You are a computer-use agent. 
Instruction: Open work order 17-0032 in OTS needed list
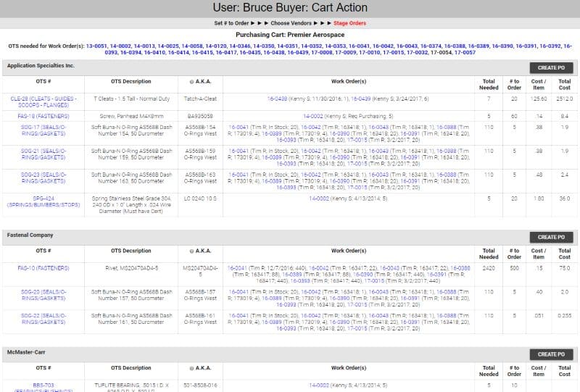tap(417, 52)
